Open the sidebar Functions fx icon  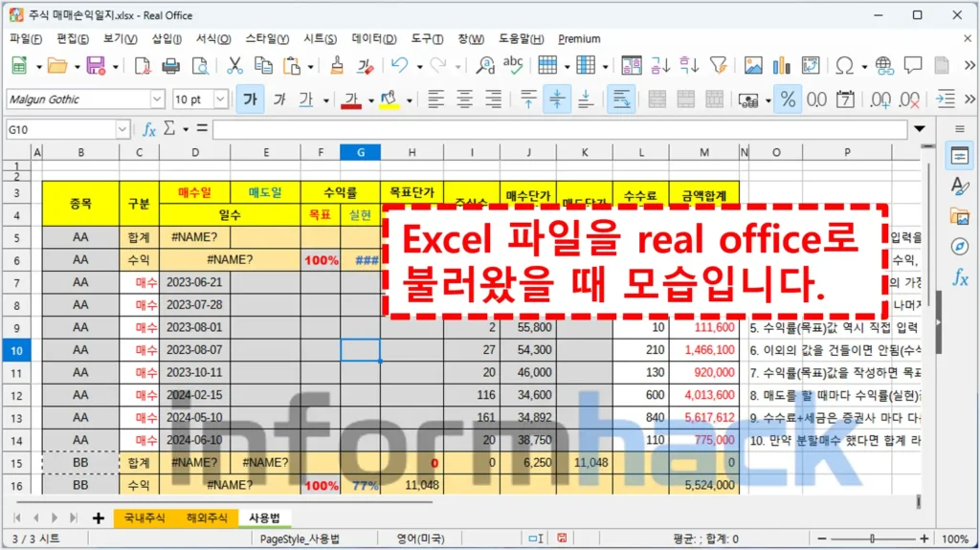(959, 276)
